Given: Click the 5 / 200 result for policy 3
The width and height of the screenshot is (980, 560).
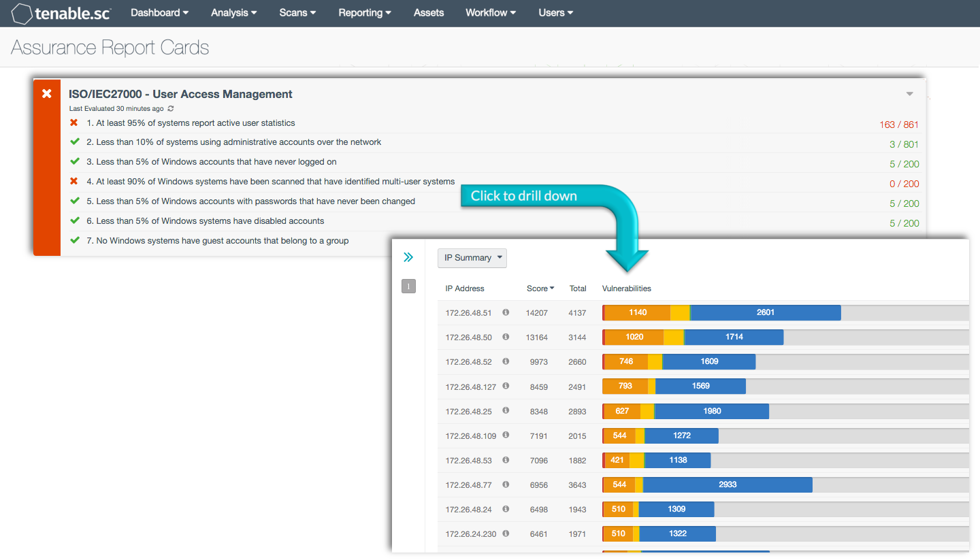Looking at the screenshot, I should (x=904, y=164).
